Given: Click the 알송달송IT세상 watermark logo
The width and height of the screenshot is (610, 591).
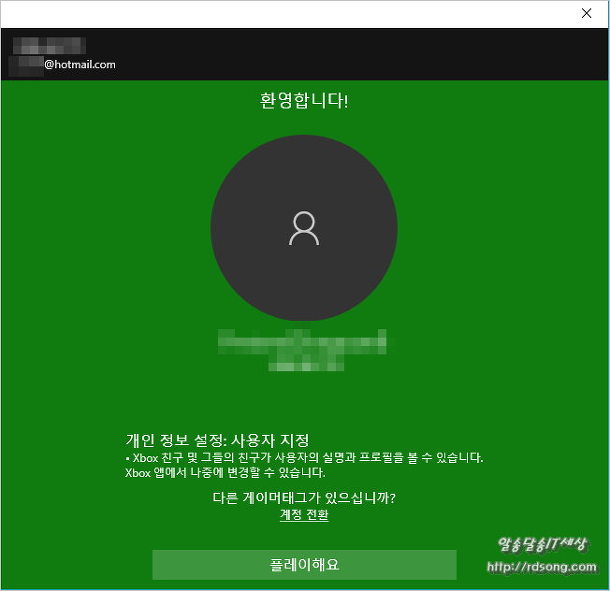Looking at the screenshot, I should pos(542,545).
